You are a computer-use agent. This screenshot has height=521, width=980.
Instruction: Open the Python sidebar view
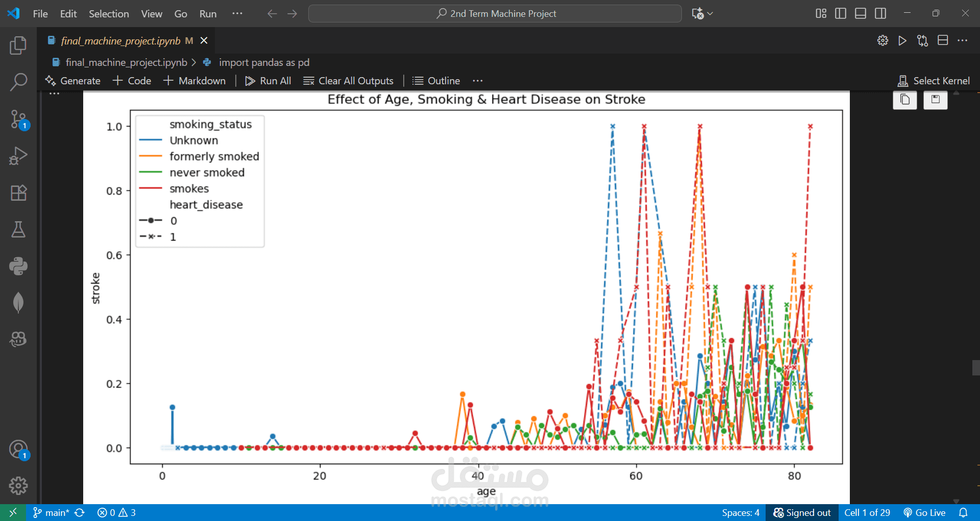click(18, 266)
